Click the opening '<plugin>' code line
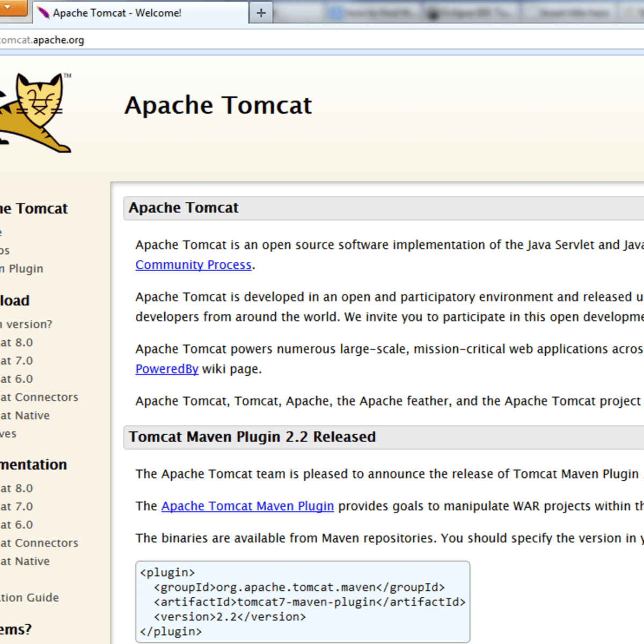Viewport: 644px width, 644px height. (167, 573)
